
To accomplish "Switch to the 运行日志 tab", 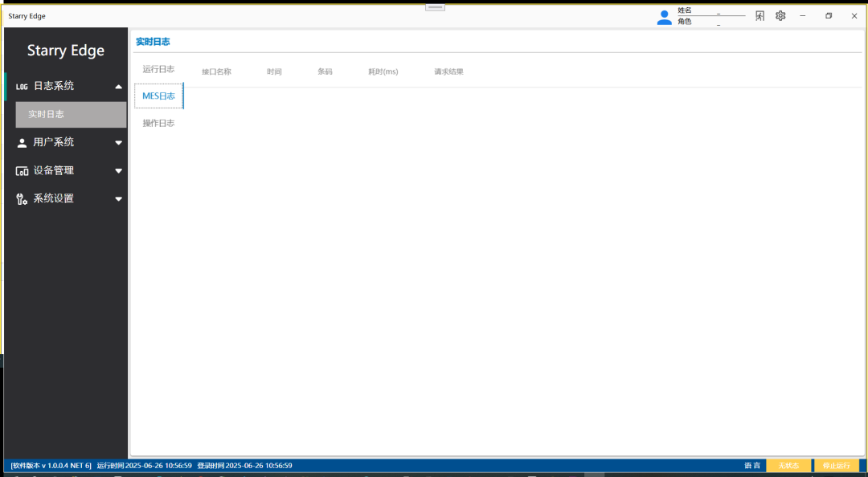I will tap(158, 69).
